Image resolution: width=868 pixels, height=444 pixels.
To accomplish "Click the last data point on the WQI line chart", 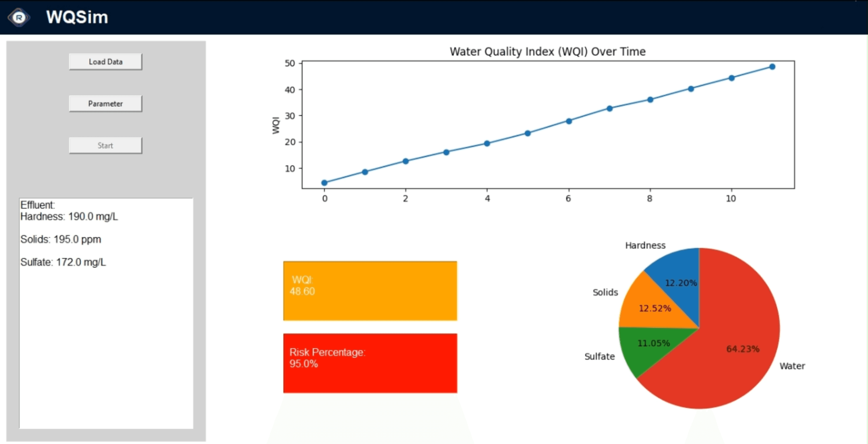I will point(772,67).
